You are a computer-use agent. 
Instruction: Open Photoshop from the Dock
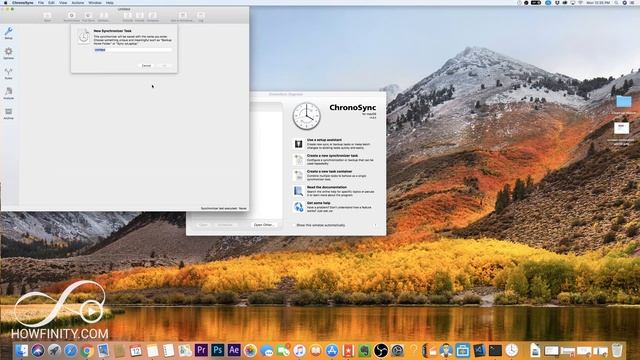(x=217, y=350)
